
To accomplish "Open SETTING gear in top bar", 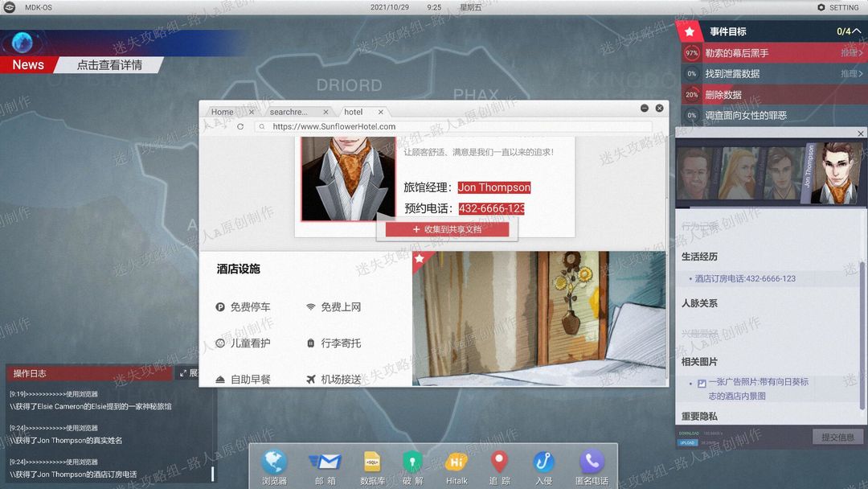I will click(x=837, y=7).
